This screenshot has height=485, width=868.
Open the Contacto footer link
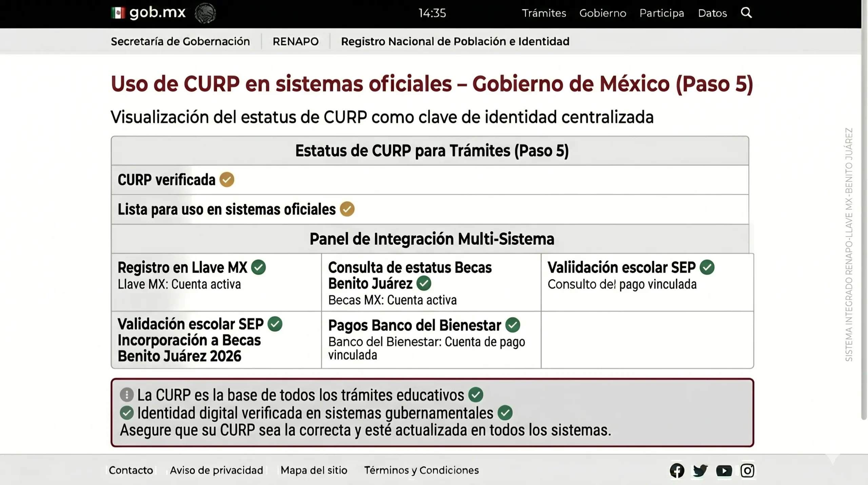pos(131,470)
